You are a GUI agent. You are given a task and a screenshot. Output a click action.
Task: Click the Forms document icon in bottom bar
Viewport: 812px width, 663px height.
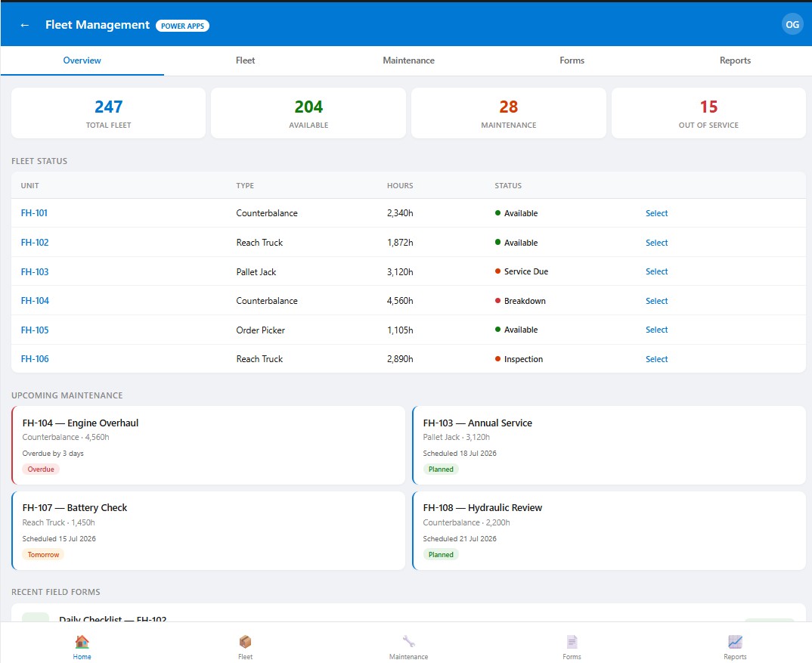572,642
